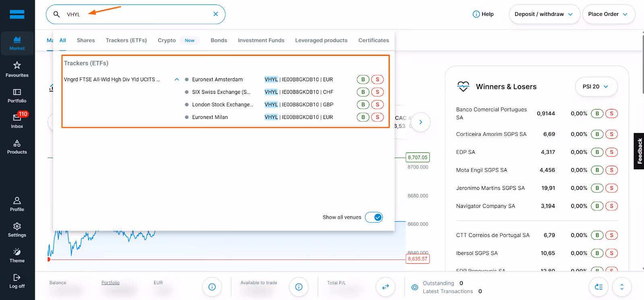Switch Theme from the sidebar
The height and width of the screenshot is (300, 644).
click(17, 256)
